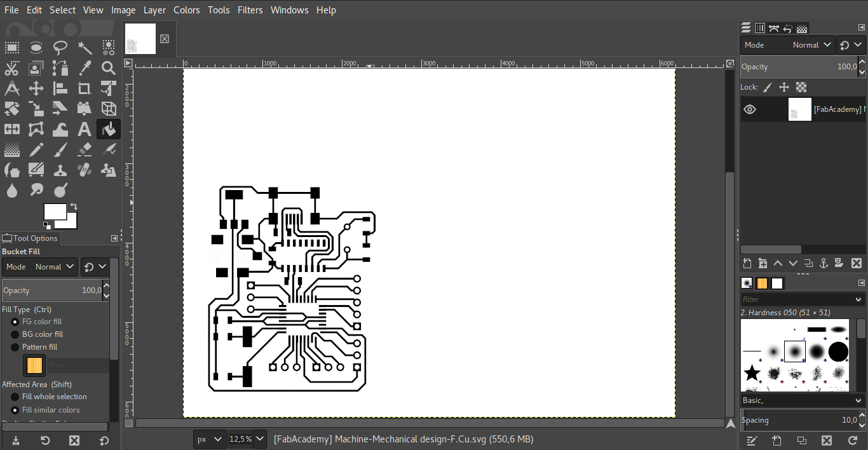Pick the Eraser tool
The image size is (868, 450).
coord(84,149)
